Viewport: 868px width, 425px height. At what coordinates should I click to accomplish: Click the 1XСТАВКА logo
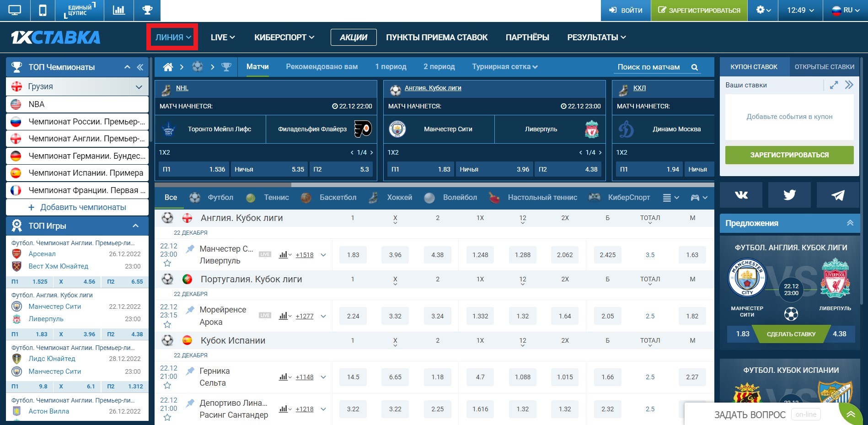[55, 38]
